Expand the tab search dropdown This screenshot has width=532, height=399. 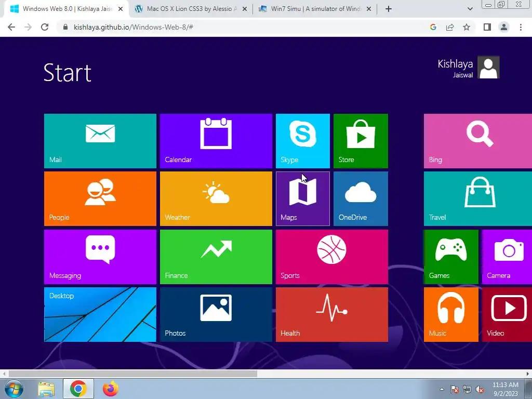[470, 9]
